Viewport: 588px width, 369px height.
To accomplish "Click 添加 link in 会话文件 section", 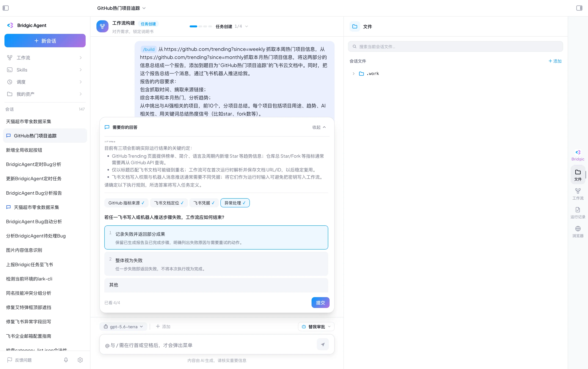I will pyautogui.click(x=555, y=61).
